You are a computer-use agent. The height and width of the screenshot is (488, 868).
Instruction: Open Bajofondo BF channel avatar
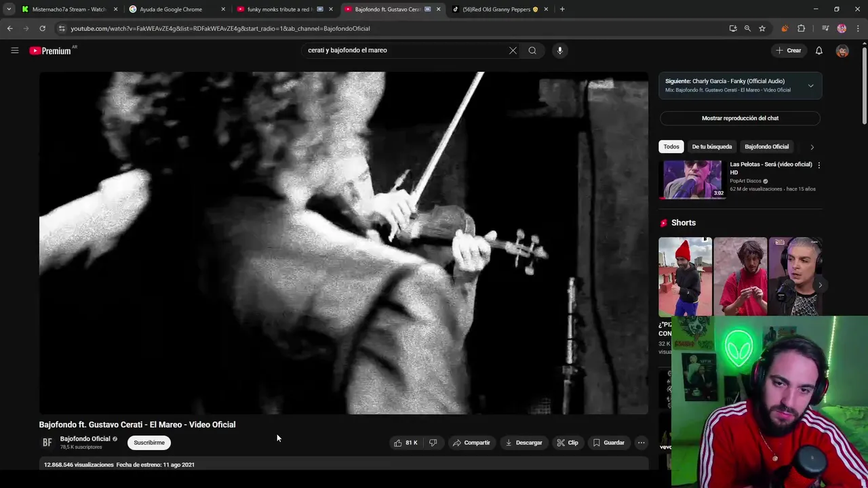47,443
